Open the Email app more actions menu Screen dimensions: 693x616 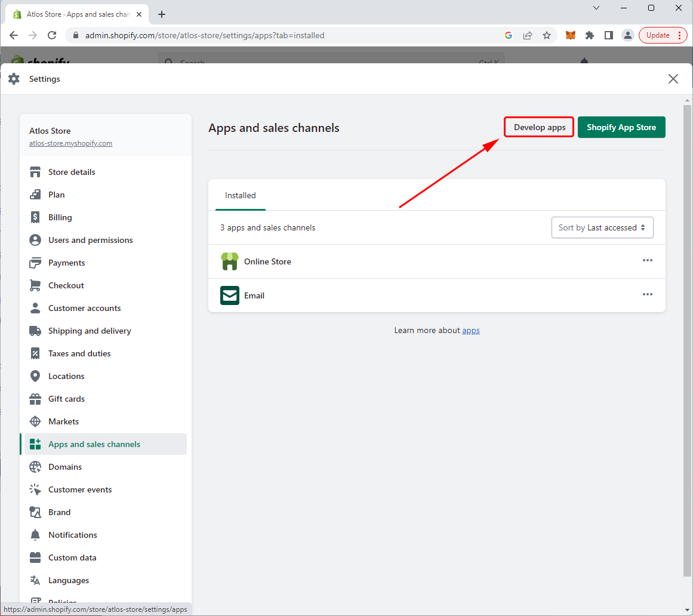tap(647, 294)
